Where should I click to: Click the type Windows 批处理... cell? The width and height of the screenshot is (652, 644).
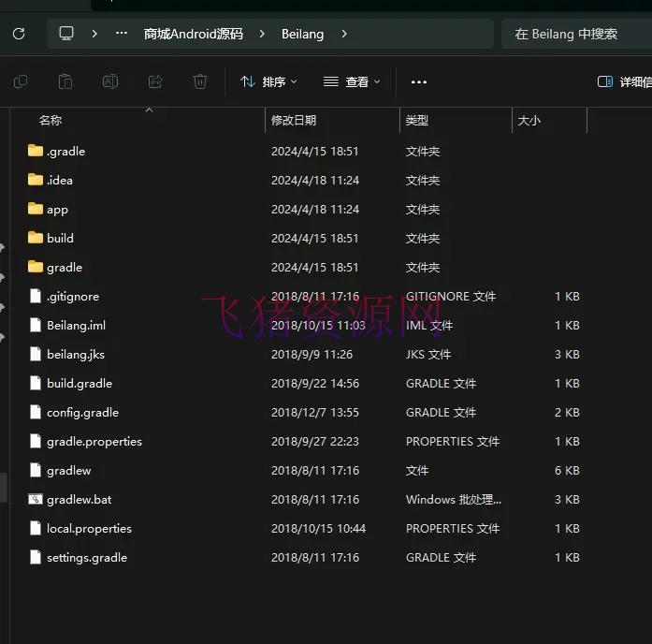coord(454,499)
